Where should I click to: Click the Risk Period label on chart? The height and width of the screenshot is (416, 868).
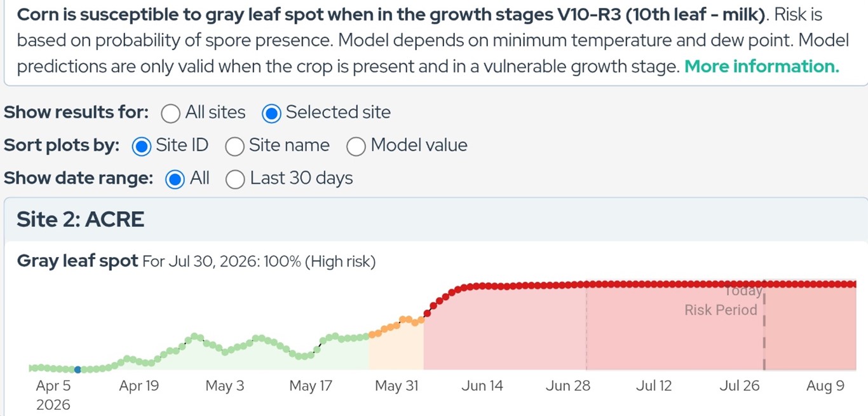click(721, 310)
